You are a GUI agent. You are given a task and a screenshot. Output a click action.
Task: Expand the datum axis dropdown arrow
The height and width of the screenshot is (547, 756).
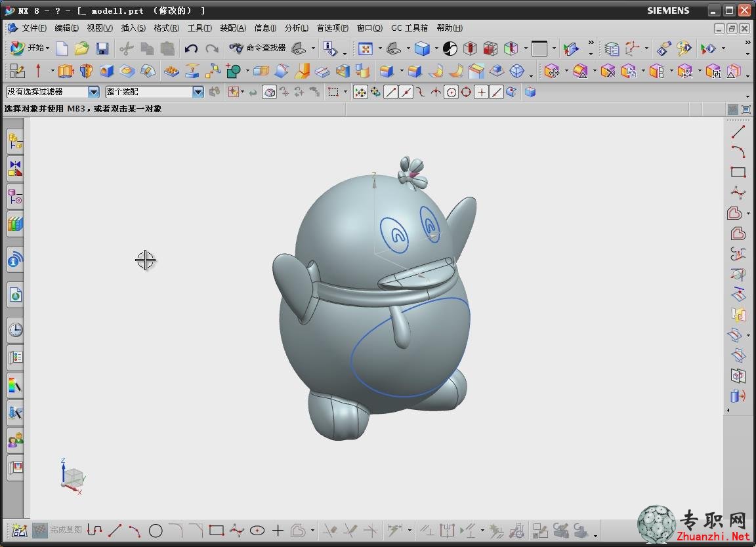[x=52, y=71]
